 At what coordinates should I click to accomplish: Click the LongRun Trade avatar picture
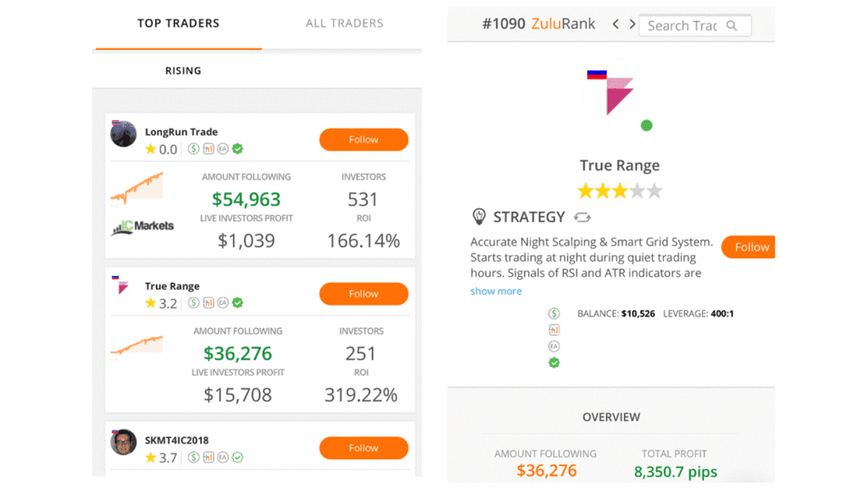pyautogui.click(x=124, y=134)
